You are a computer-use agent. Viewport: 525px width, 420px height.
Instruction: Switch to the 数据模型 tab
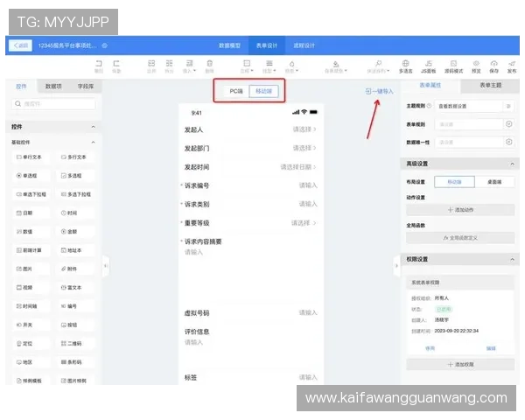point(229,45)
